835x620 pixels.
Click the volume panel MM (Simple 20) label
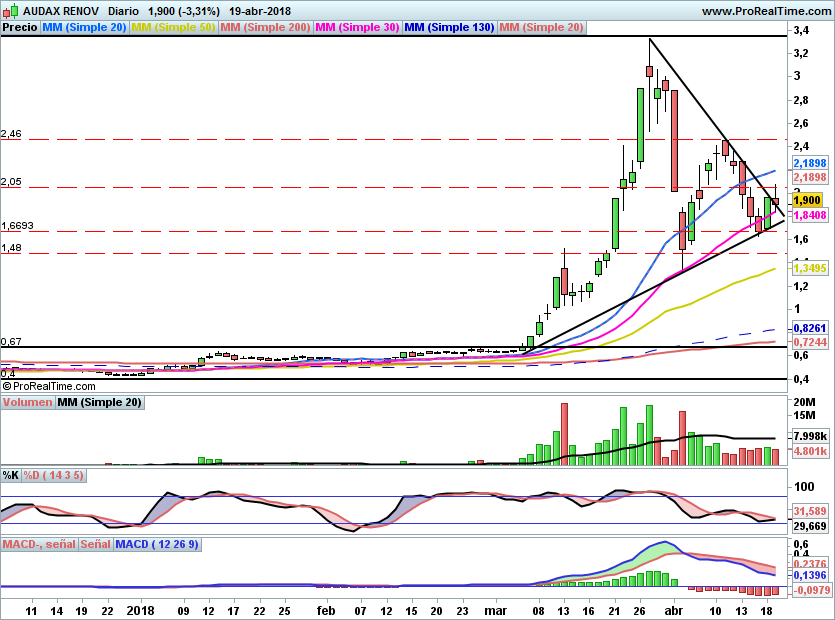99,403
